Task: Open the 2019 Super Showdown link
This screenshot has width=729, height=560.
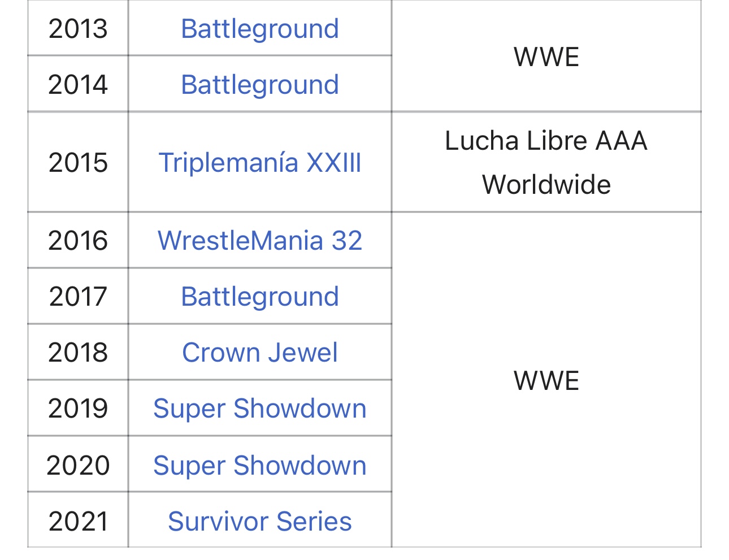Action: (x=259, y=409)
